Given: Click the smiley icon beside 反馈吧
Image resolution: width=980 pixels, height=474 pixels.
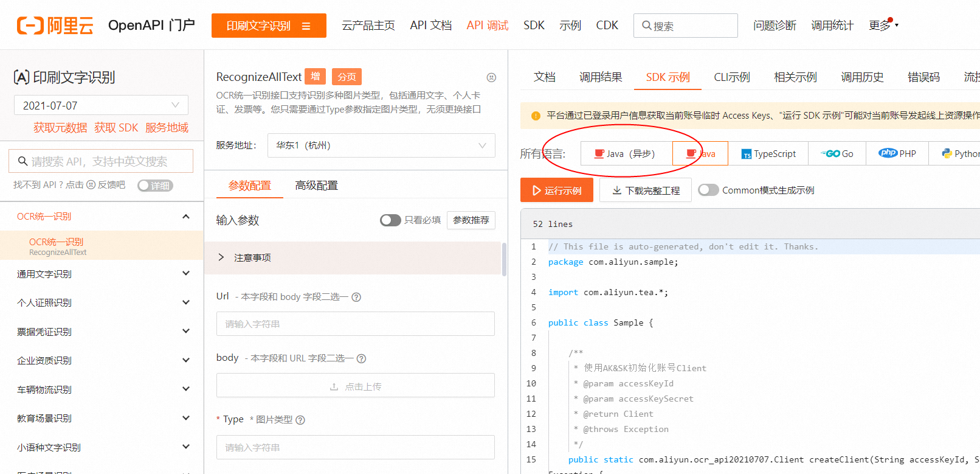Looking at the screenshot, I should (91, 185).
